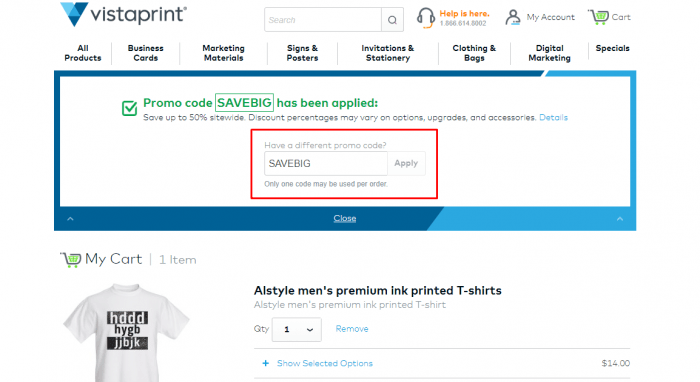Click the Apply promo code button
Viewport: 700px width, 382px height.
(x=406, y=163)
